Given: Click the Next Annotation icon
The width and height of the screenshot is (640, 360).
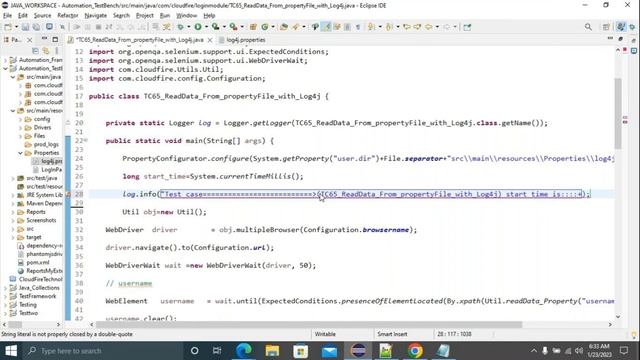Looking at the screenshot, I should 371,27.
